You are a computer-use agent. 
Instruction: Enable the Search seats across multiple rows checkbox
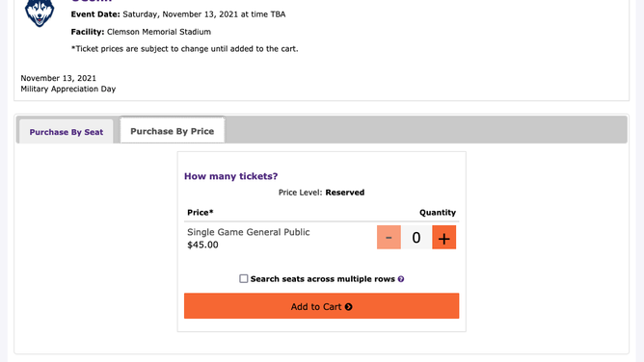click(244, 279)
